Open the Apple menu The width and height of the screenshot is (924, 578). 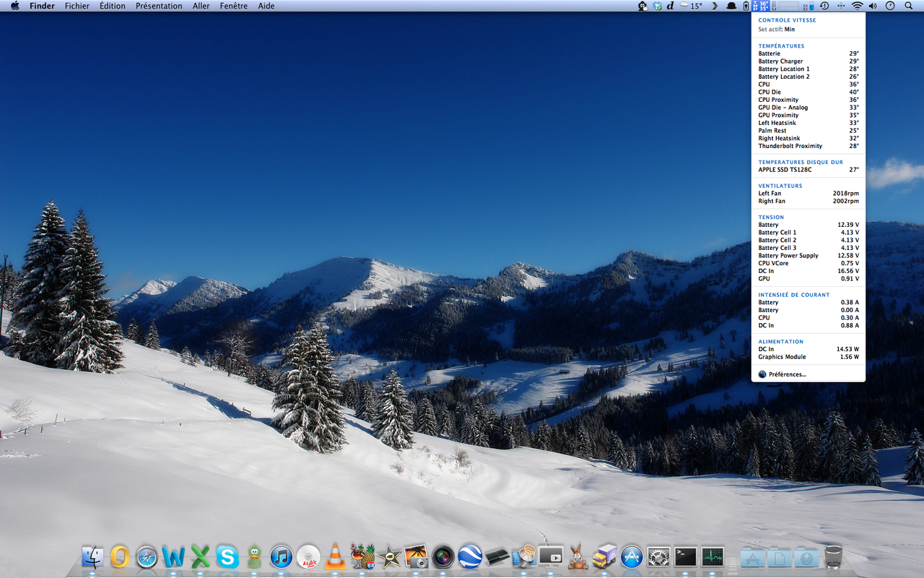(14, 6)
